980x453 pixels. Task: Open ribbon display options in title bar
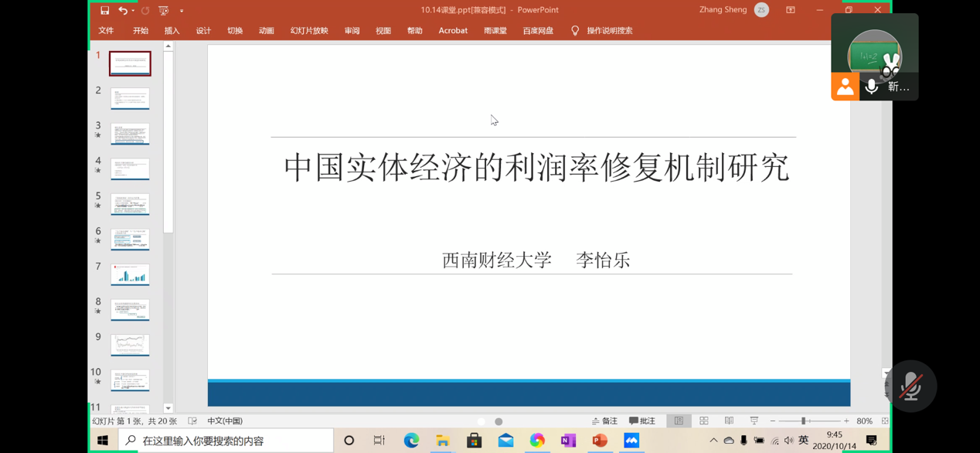tap(790, 10)
